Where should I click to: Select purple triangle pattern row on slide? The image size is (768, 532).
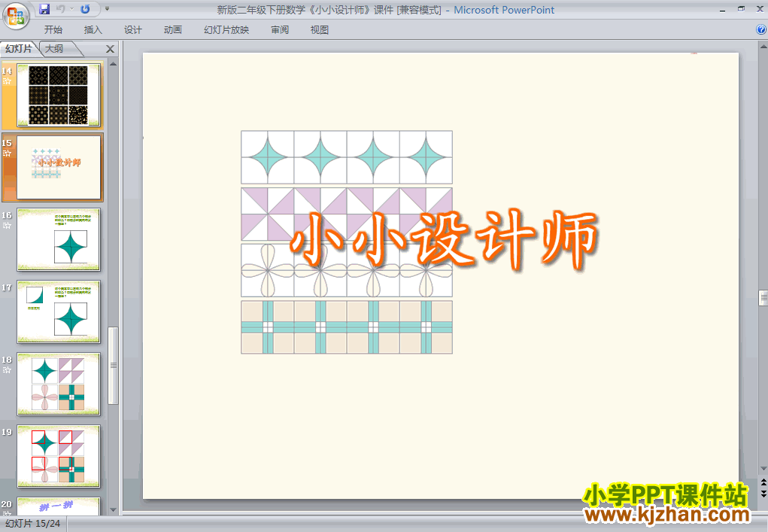pos(347,214)
